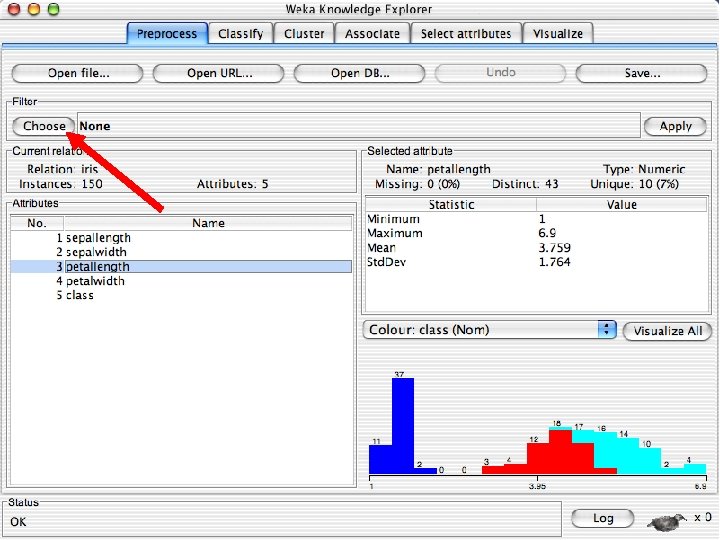Select the sepalwidth attribute row

tap(181, 252)
